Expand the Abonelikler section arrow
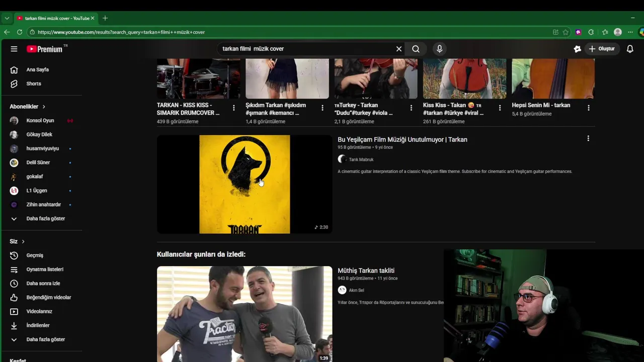 click(x=44, y=107)
